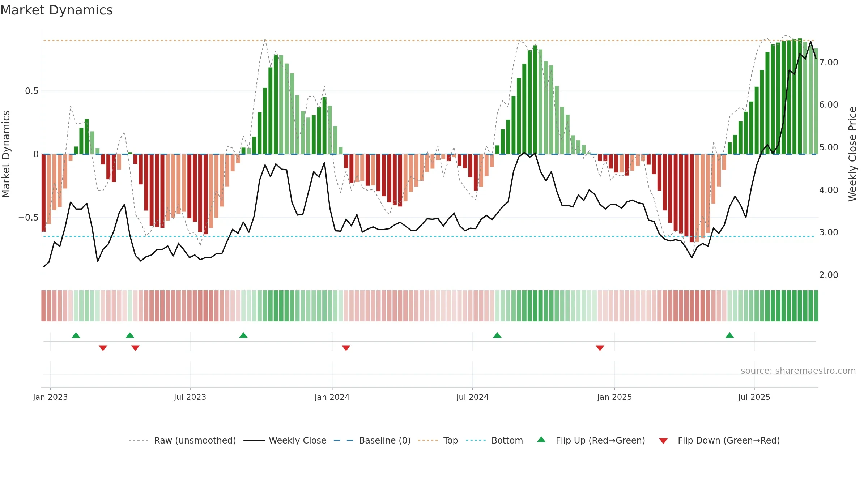Click the Top legend entry
The image size is (868, 488).
click(438, 440)
